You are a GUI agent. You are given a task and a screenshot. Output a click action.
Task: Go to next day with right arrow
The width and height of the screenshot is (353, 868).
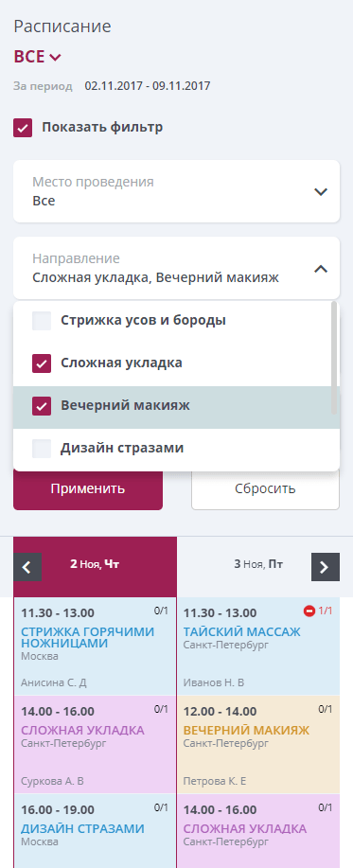point(326,567)
